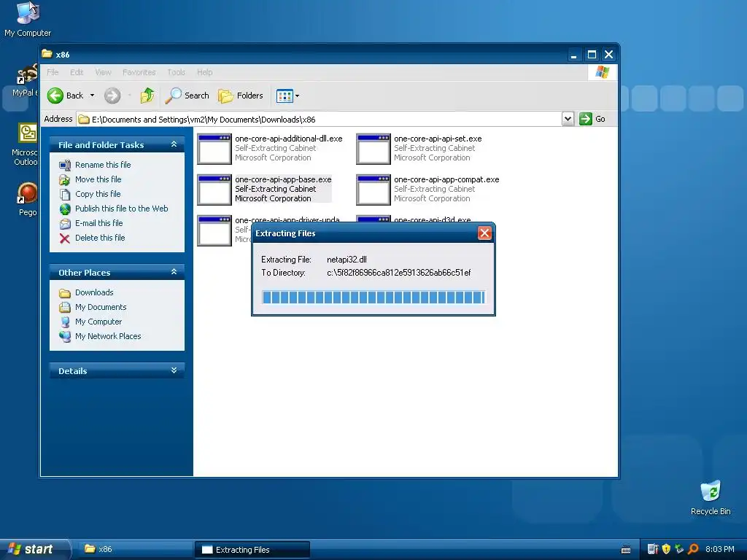The image size is (747, 560).
Task: Open the View menu
Action: pos(103,72)
